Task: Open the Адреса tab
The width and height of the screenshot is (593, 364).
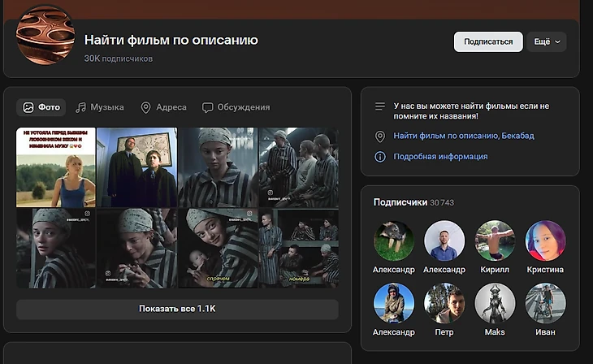Action: pyautogui.click(x=163, y=107)
